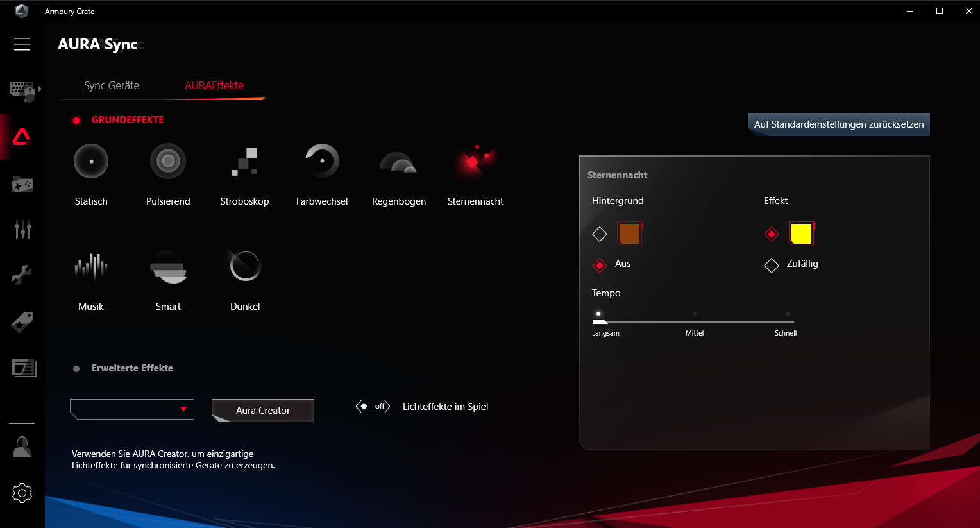
Task: Set Tempo slider to Langsam
Action: tap(598, 314)
